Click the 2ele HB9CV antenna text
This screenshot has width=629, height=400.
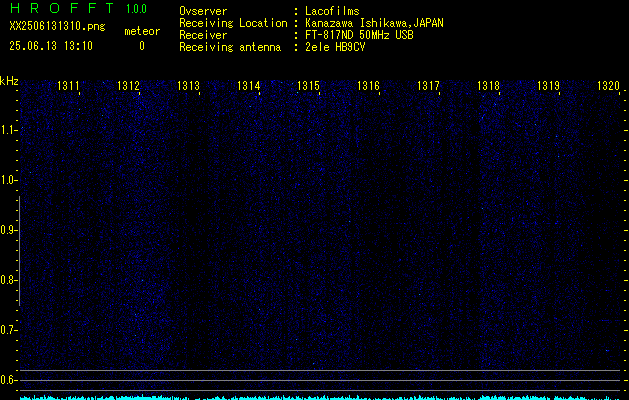pyautogui.click(x=335, y=47)
